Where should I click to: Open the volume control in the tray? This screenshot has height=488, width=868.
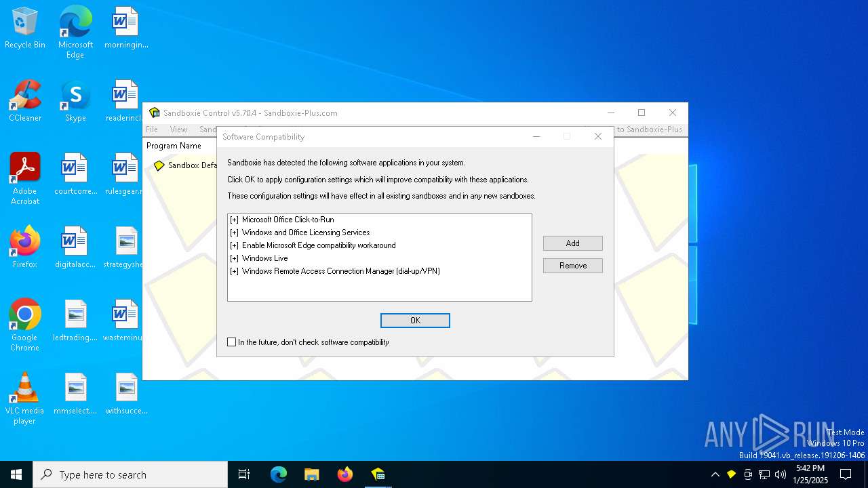[x=781, y=474]
